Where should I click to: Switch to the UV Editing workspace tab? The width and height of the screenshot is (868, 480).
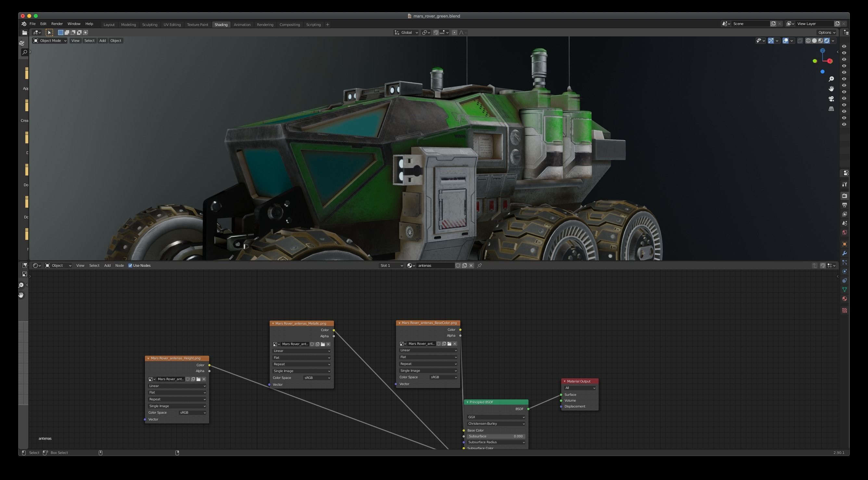(x=172, y=25)
